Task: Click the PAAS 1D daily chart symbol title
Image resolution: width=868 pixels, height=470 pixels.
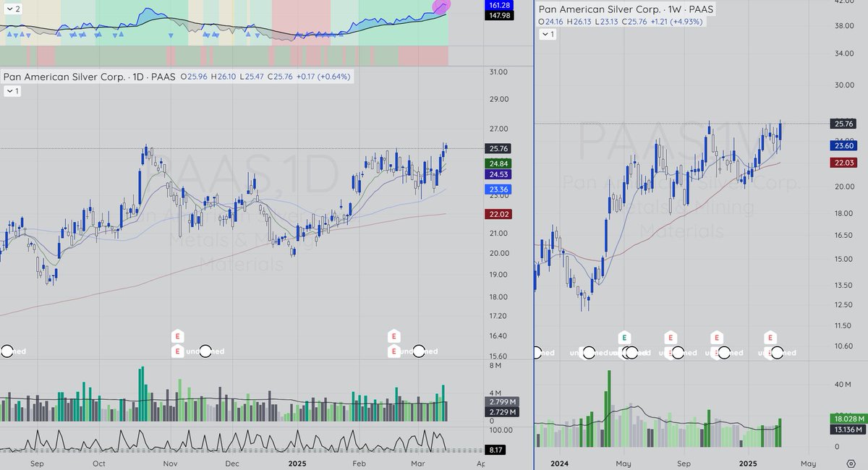Action: click(x=90, y=77)
